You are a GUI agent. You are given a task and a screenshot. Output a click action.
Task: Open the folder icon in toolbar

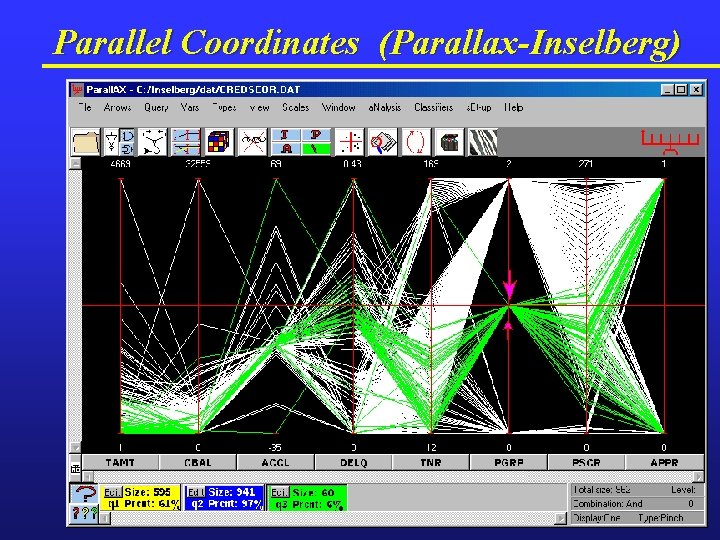tap(86, 142)
